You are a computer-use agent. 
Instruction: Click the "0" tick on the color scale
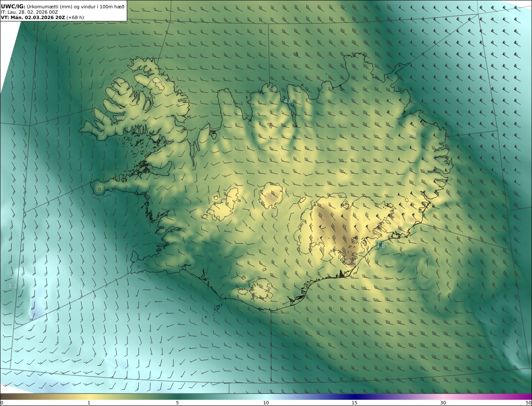(x=2, y=403)
